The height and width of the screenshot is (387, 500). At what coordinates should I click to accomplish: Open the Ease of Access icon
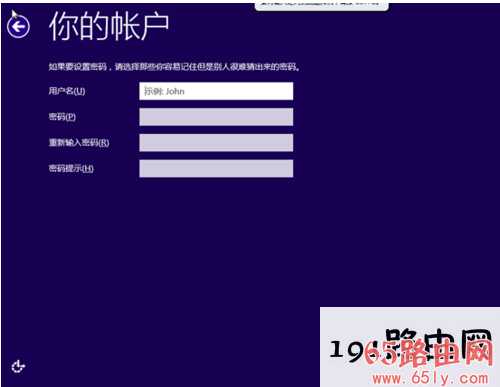18,366
